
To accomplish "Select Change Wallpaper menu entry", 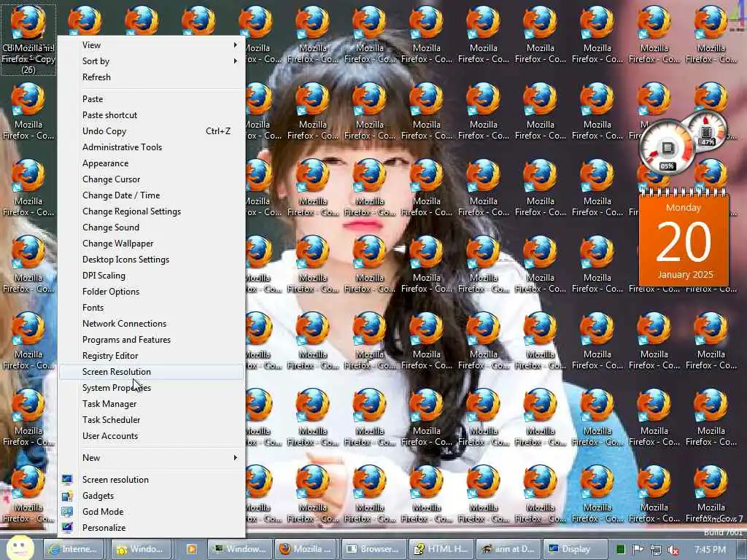I will (152, 244).
